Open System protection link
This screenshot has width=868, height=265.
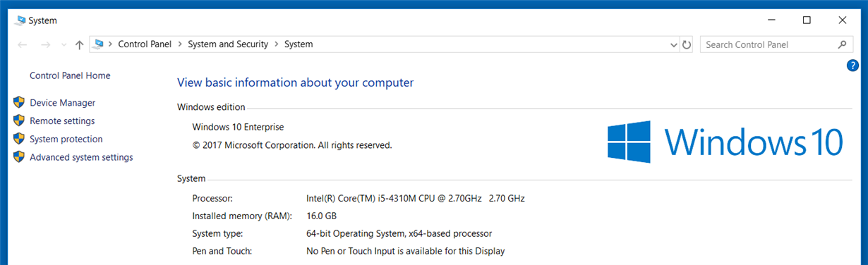[x=66, y=140]
